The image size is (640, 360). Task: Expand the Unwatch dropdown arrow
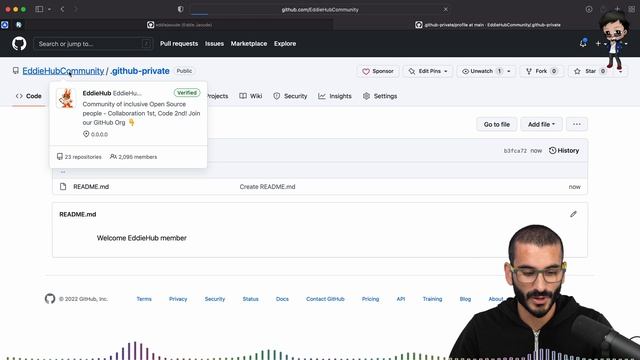(509, 71)
